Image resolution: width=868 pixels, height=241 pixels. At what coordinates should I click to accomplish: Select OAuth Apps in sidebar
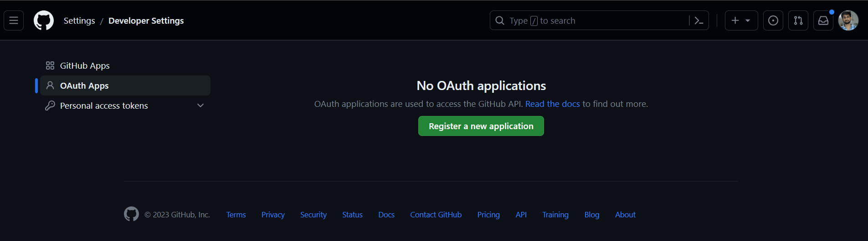[x=125, y=85]
